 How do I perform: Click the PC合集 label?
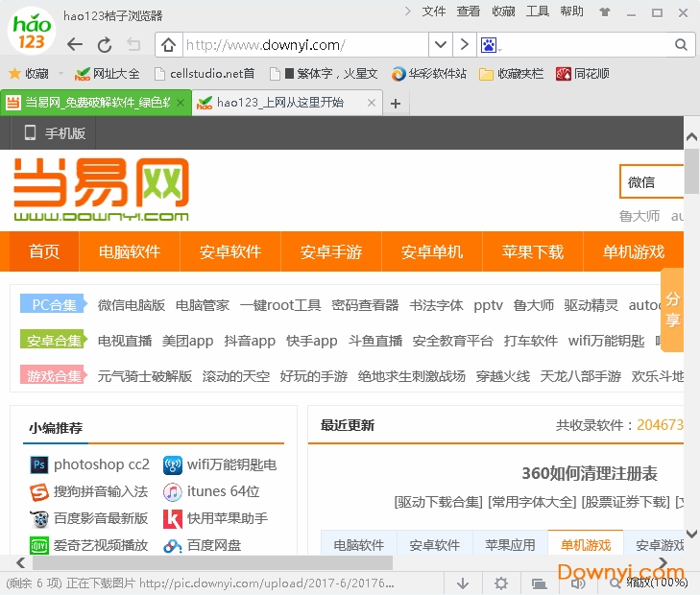[x=54, y=304]
